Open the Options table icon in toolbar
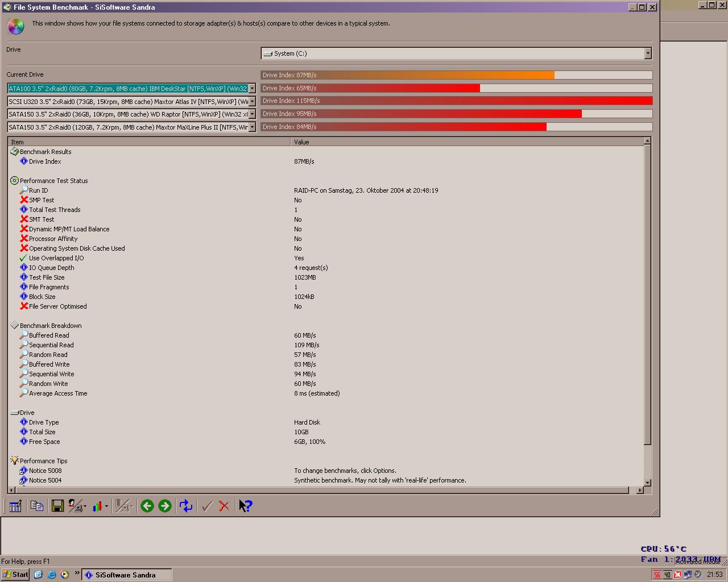 tap(15, 506)
